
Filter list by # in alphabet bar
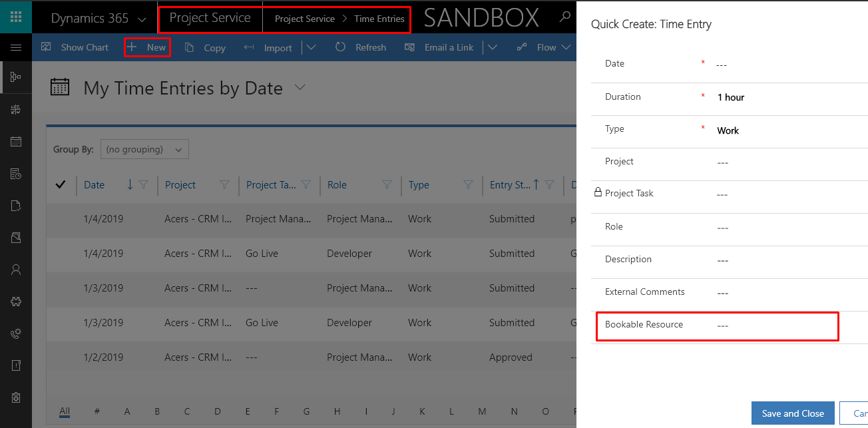click(97, 411)
